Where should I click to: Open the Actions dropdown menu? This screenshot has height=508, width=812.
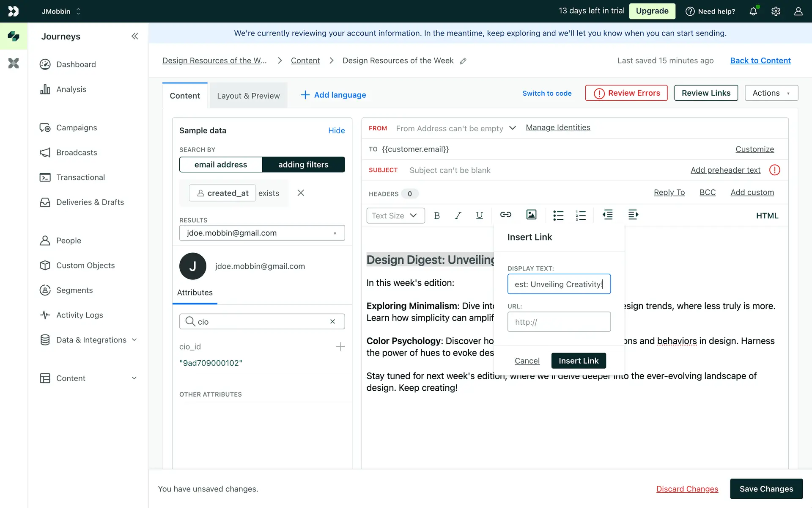tap(771, 93)
